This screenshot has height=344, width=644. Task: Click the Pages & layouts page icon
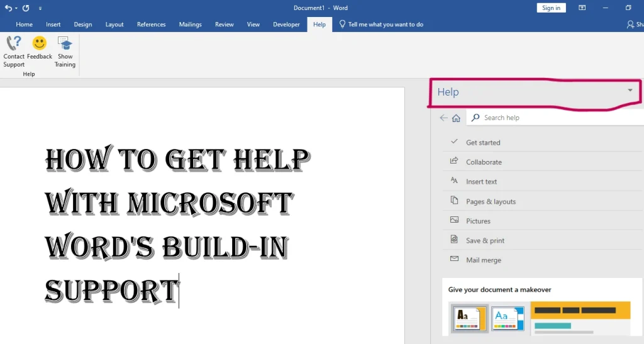[454, 200]
